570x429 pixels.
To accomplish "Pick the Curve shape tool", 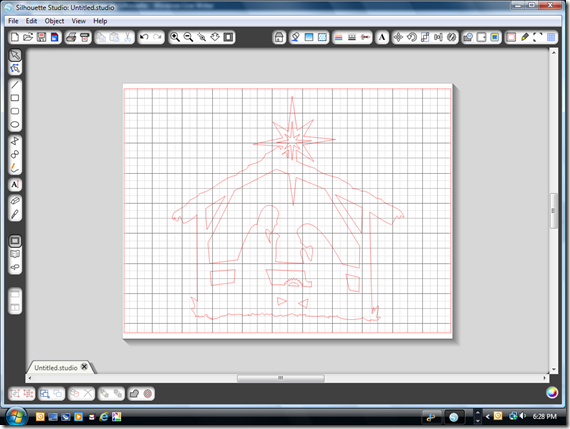I will pos(15,154).
